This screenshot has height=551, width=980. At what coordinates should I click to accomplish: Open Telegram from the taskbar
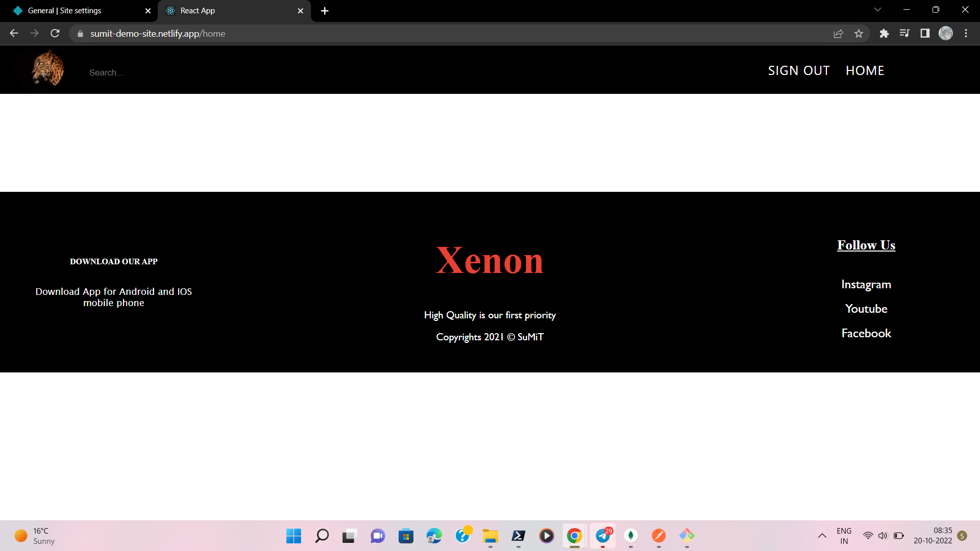(x=603, y=536)
